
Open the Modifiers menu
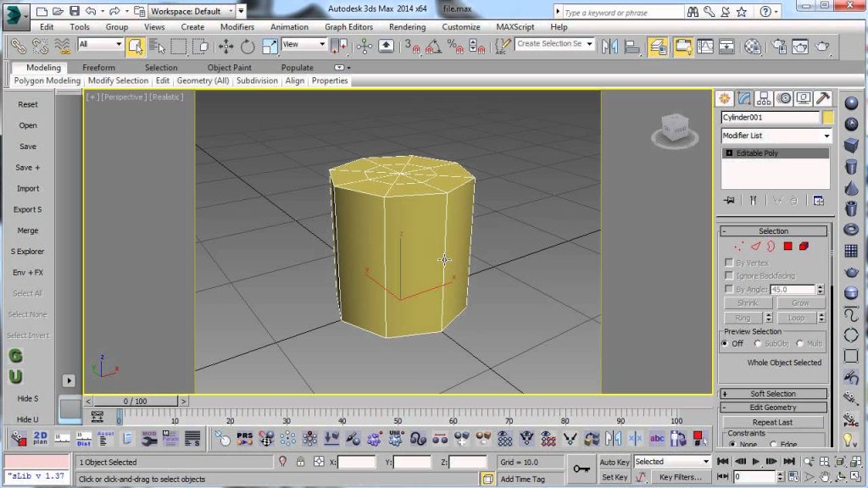(236, 26)
